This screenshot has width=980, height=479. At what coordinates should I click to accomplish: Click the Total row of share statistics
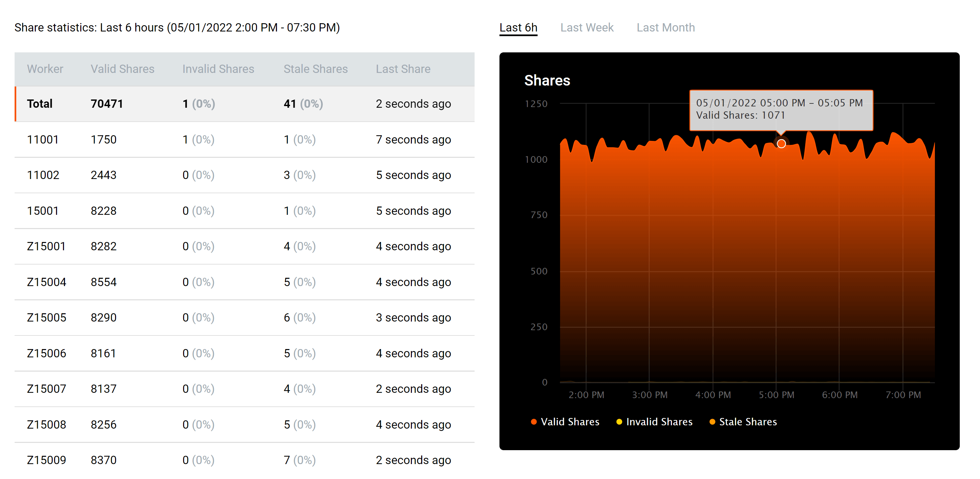point(39,103)
